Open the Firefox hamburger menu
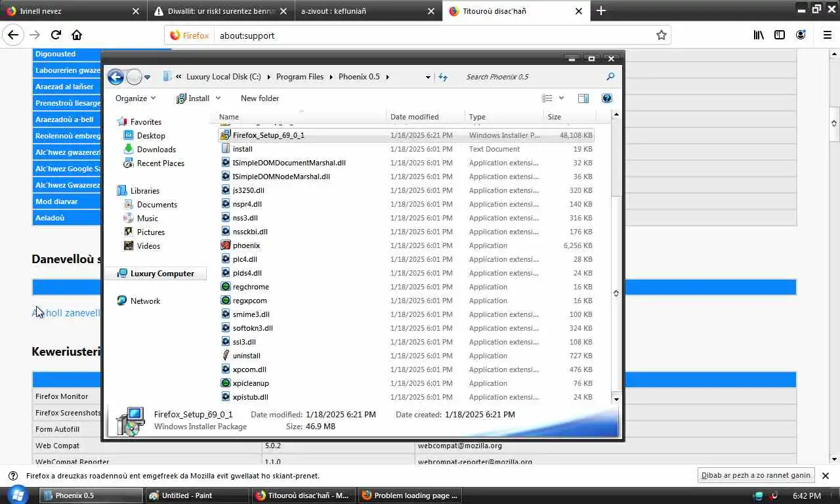Screen dimensions: 840x504 pyautogui.click(x=827, y=35)
